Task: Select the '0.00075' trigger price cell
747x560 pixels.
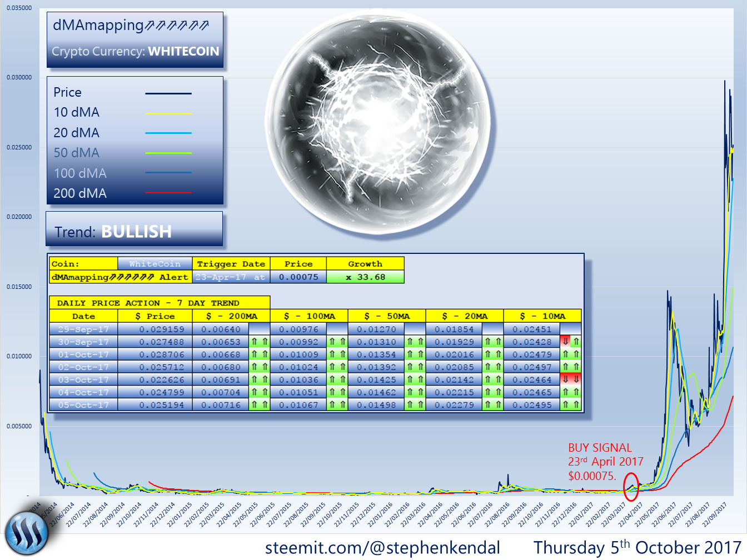Action: [298, 277]
